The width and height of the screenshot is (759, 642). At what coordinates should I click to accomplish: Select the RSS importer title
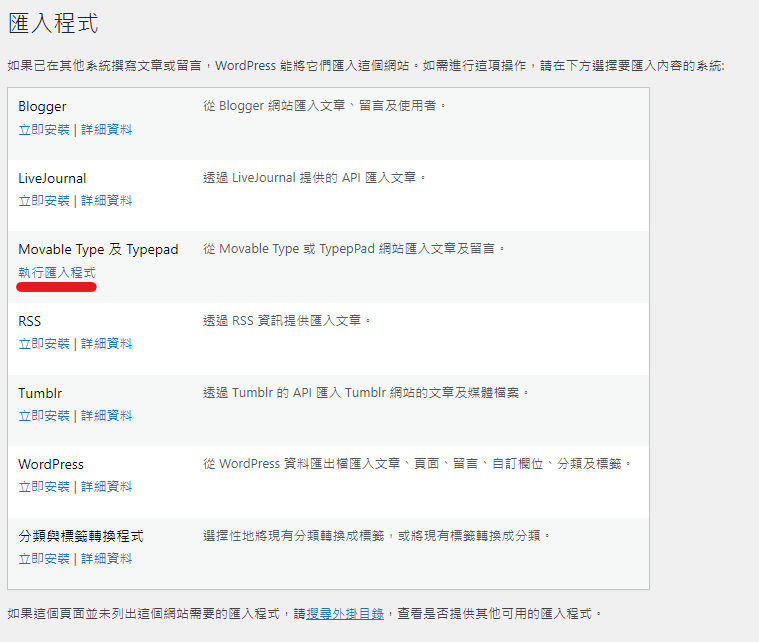pos(30,321)
